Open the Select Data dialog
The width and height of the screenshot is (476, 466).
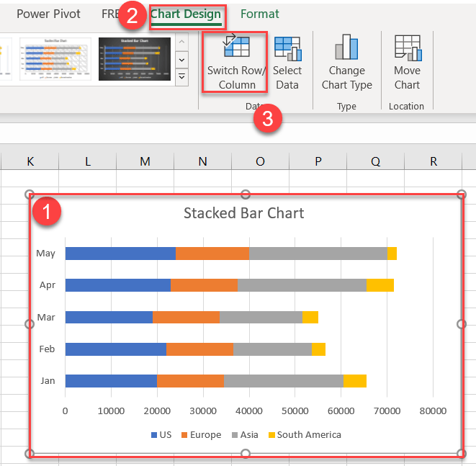pos(287,49)
